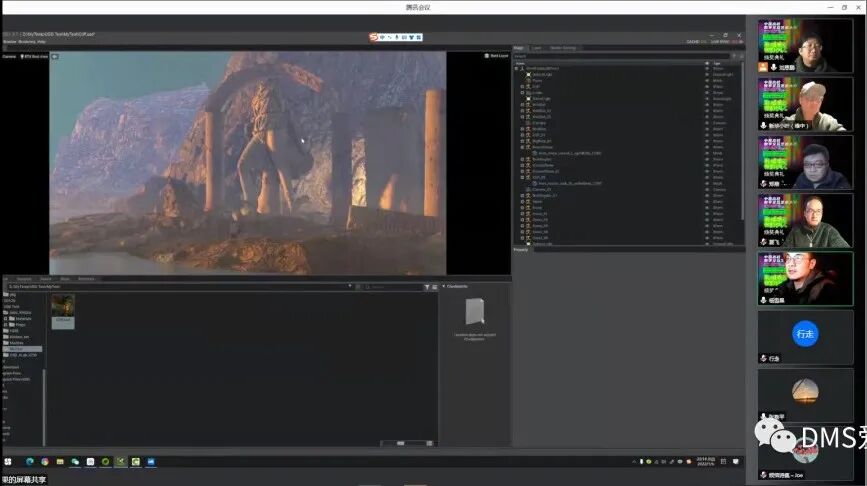Image resolution: width=867 pixels, height=486 pixels.
Task: Click the content folder tree scrollbar
Action: point(44,406)
